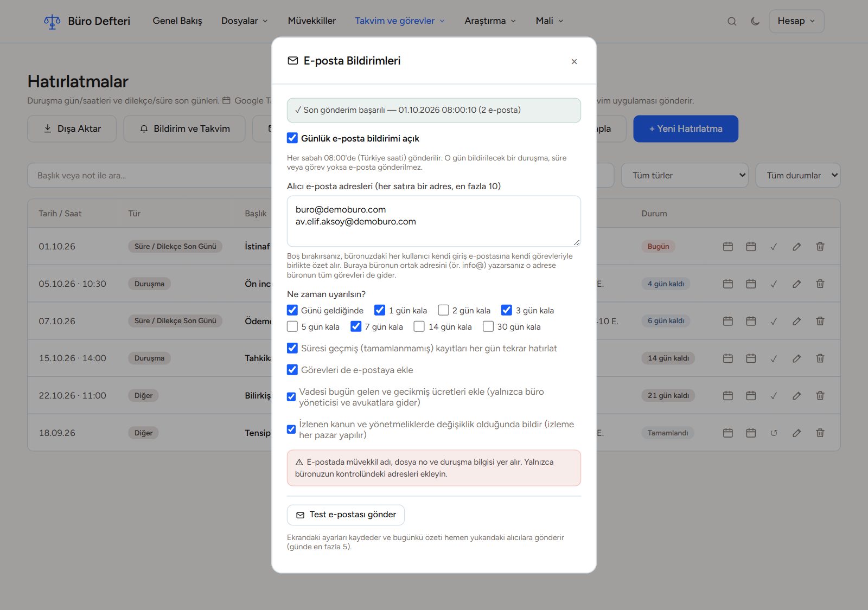The width and height of the screenshot is (868, 610).
Task: Reopen the completed 18.09.26 reminder
Action: pyautogui.click(x=774, y=433)
